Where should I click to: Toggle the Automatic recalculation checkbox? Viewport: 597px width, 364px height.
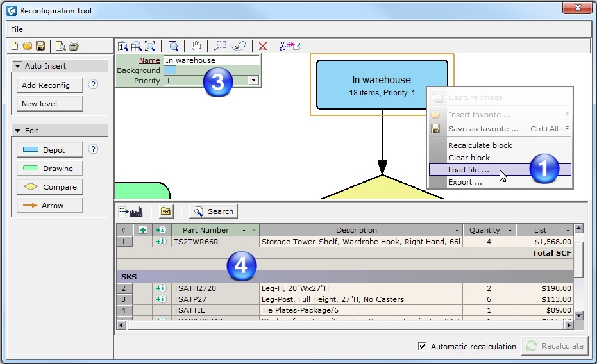pyautogui.click(x=422, y=346)
